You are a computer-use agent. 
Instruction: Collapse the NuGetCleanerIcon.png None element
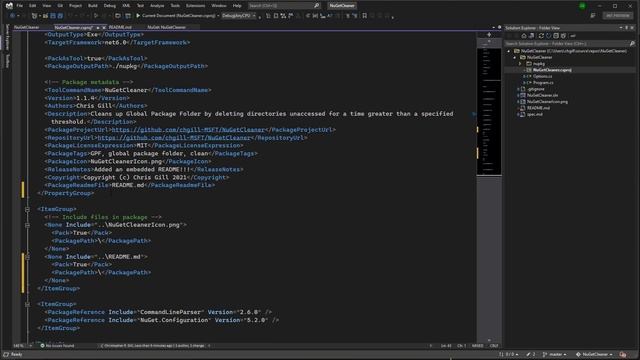point(27,225)
